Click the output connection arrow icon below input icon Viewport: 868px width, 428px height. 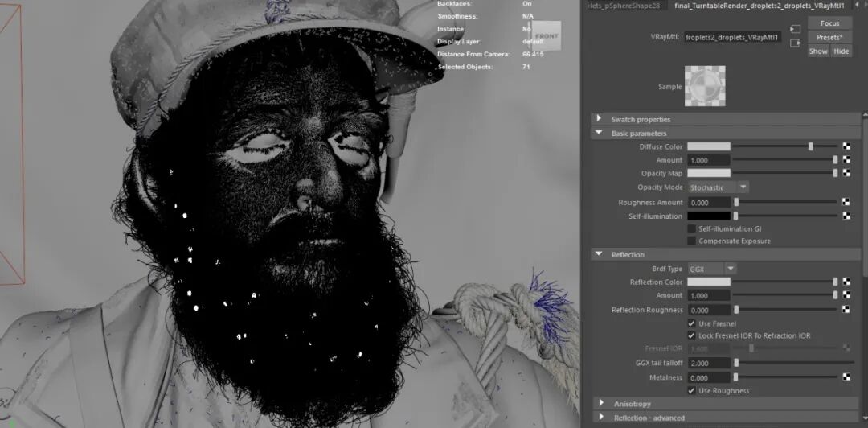tap(796, 43)
